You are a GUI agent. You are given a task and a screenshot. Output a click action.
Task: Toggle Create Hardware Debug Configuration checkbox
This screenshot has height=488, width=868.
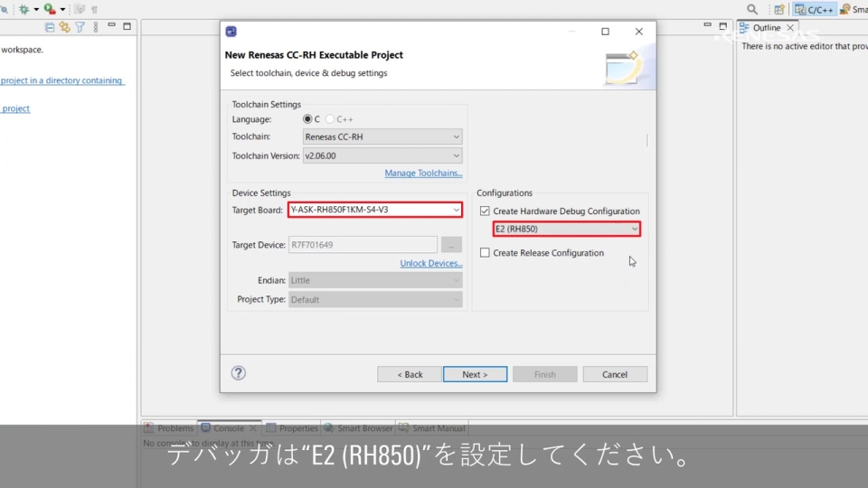[486, 211]
